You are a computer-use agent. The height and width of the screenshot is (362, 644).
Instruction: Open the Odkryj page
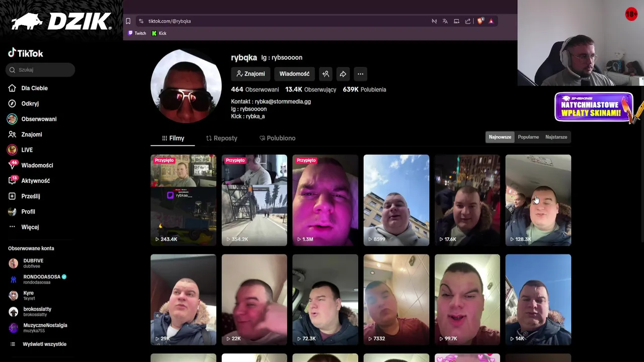click(30, 104)
